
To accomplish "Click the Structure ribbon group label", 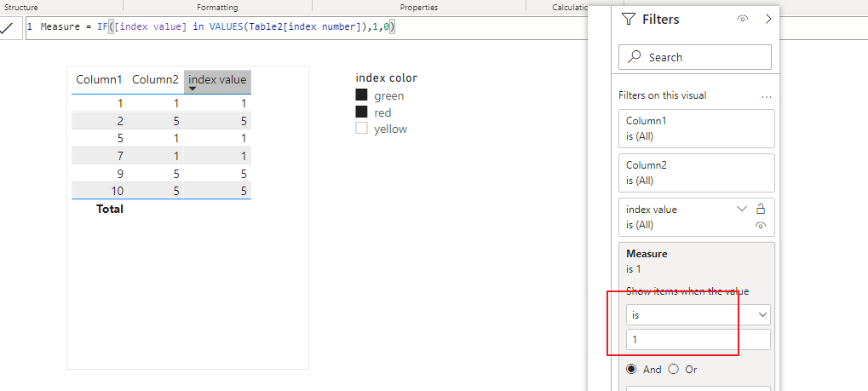I will click(21, 7).
